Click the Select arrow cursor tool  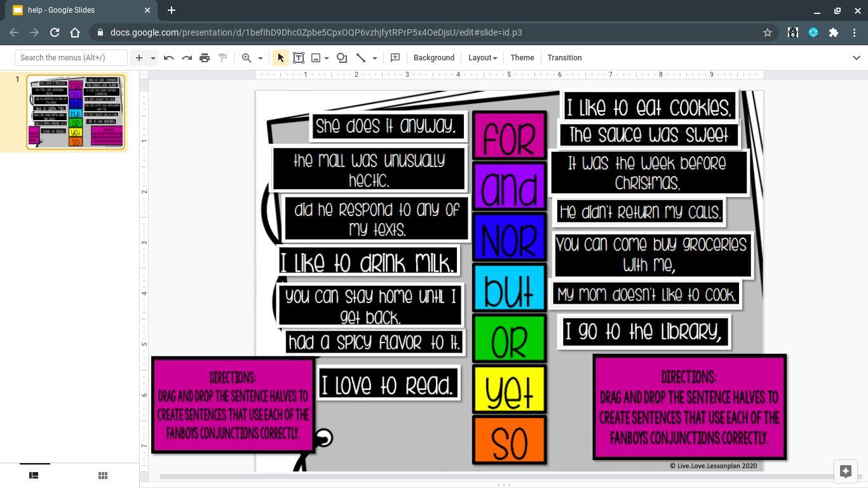point(280,58)
